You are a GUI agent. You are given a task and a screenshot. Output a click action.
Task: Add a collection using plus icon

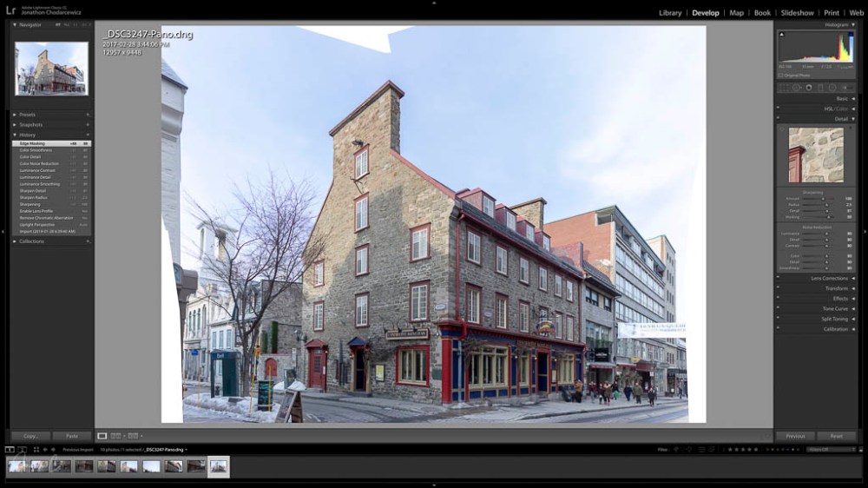click(x=88, y=241)
